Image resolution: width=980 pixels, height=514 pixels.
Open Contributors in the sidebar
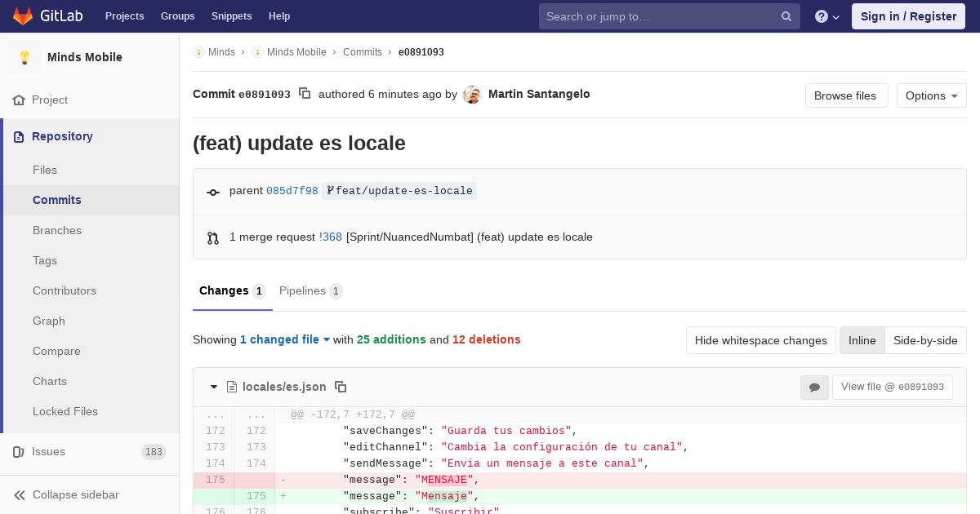click(65, 290)
